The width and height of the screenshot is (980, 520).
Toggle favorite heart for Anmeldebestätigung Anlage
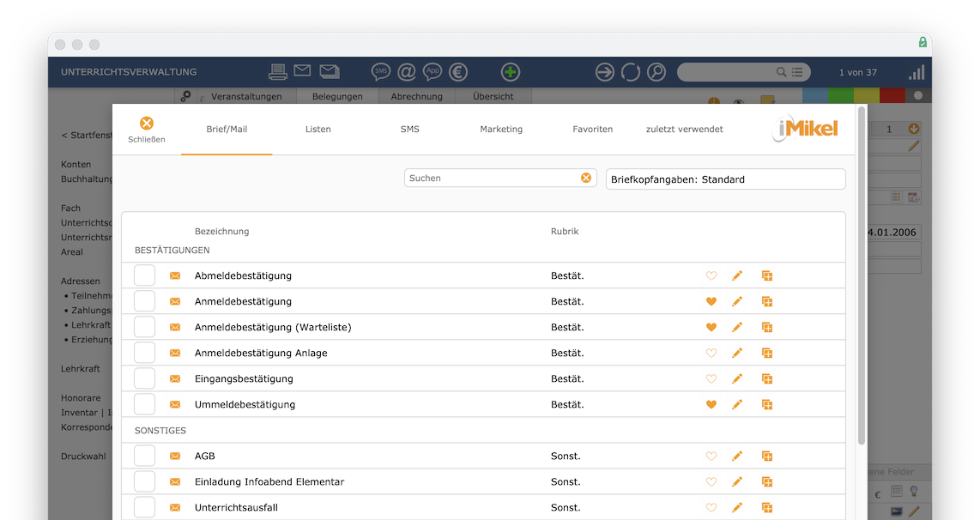[711, 354]
